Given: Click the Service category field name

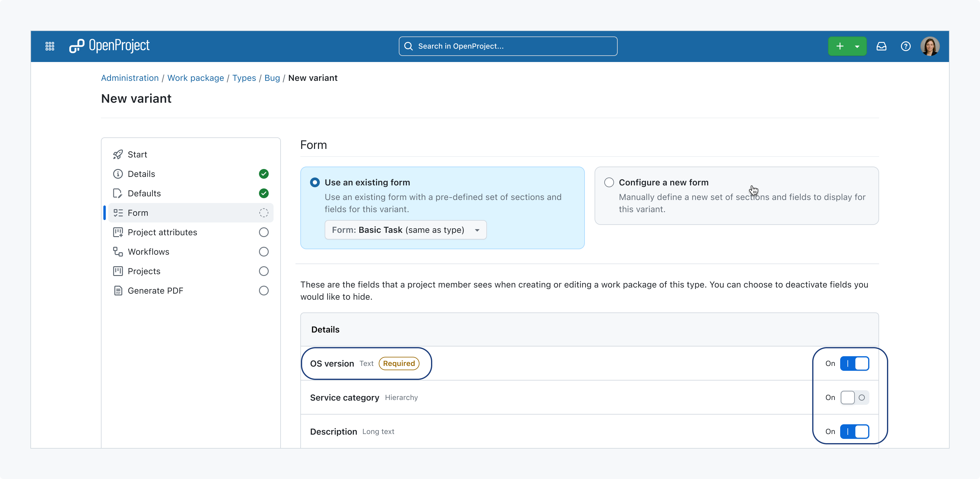Looking at the screenshot, I should point(344,397).
